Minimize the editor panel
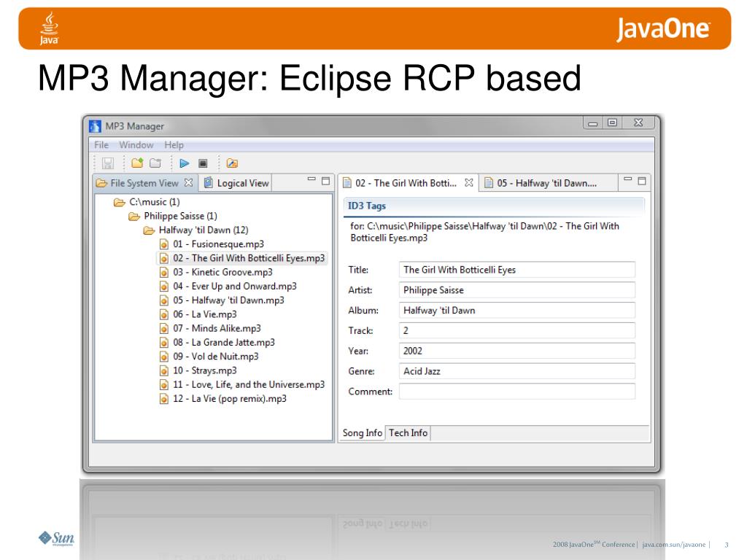This screenshot has width=747, height=560. click(628, 179)
